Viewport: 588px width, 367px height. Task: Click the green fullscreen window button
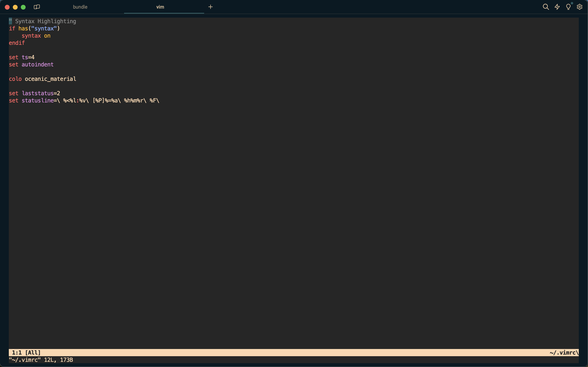coord(23,7)
